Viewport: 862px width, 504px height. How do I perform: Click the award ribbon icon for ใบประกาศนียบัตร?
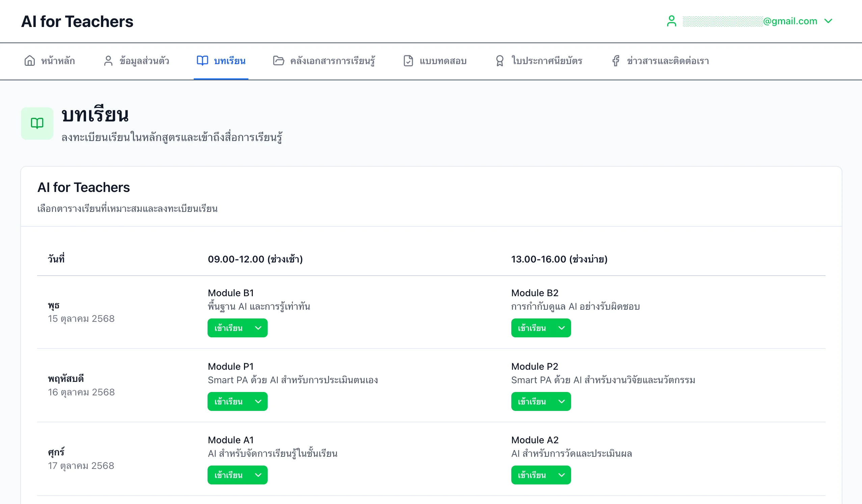tap(500, 60)
